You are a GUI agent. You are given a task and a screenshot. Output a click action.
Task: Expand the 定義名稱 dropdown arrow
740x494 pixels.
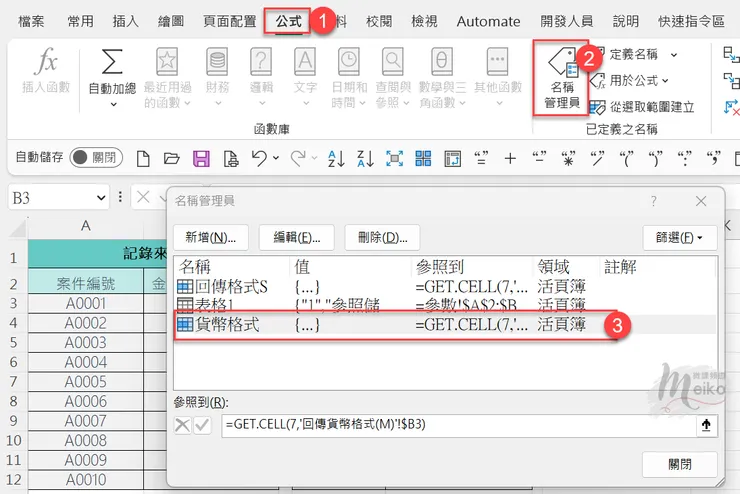coord(674,55)
